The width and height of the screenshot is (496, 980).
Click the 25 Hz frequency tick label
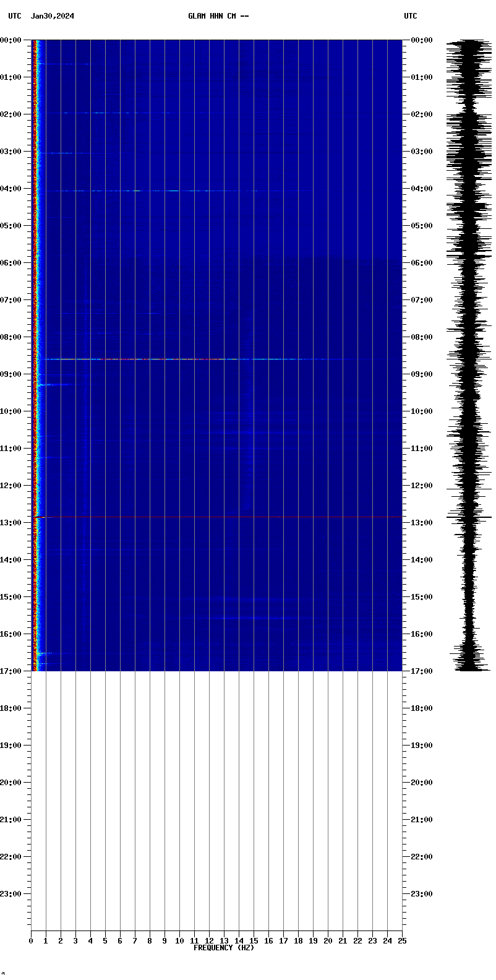pyautogui.click(x=402, y=941)
